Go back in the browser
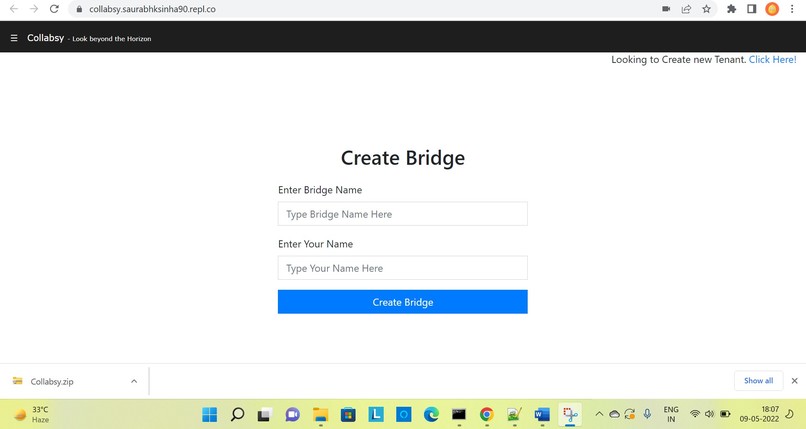Viewport: 806px width, 429px height. [14, 9]
